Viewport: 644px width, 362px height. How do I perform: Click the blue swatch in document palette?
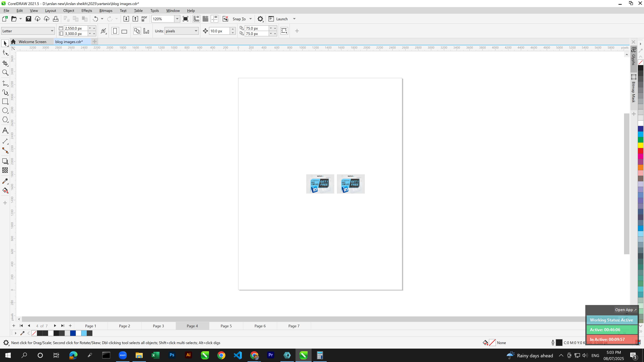pyautogui.click(x=73, y=333)
